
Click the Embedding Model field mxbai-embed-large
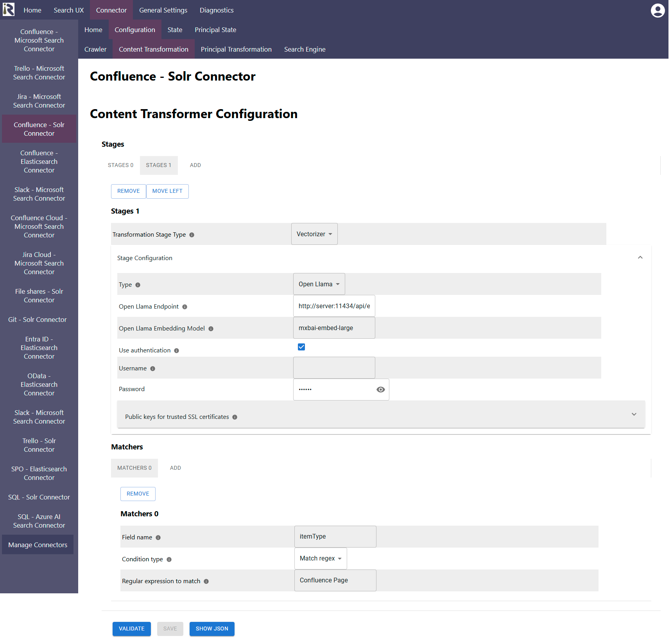point(334,328)
